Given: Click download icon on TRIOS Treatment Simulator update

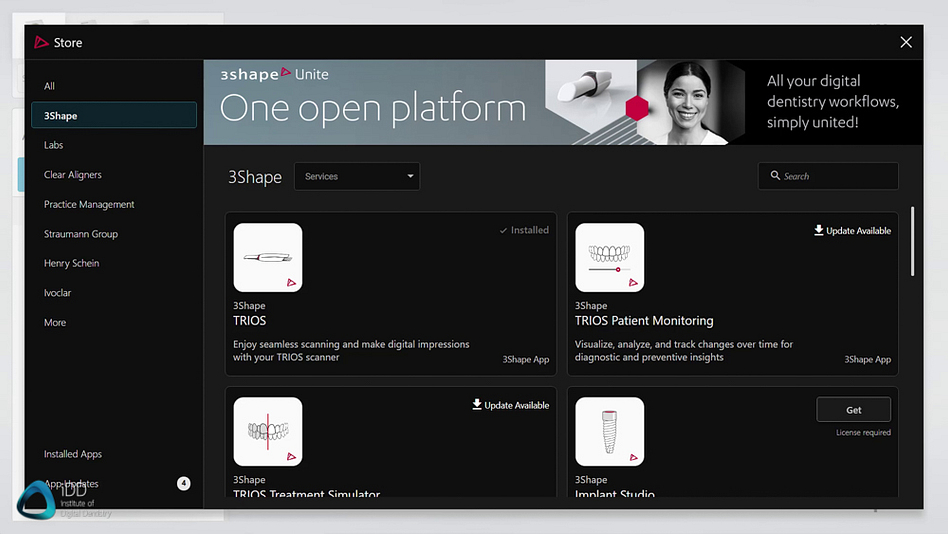Looking at the screenshot, I should pyautogui.click(x=477, y=405).
